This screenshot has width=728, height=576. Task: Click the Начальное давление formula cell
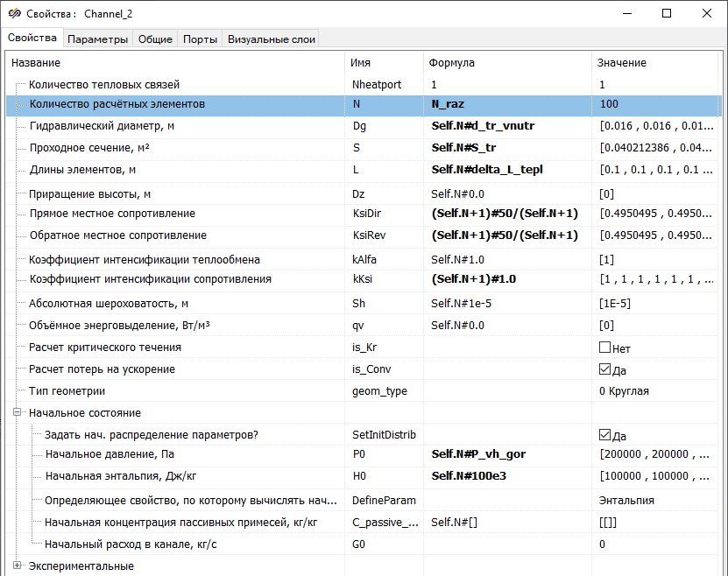pyautogui.click(x=508, y=454)
